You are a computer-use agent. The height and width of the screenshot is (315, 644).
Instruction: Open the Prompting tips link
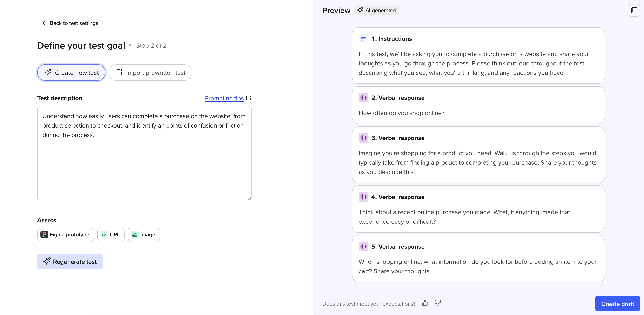click(x=224, y=98)
